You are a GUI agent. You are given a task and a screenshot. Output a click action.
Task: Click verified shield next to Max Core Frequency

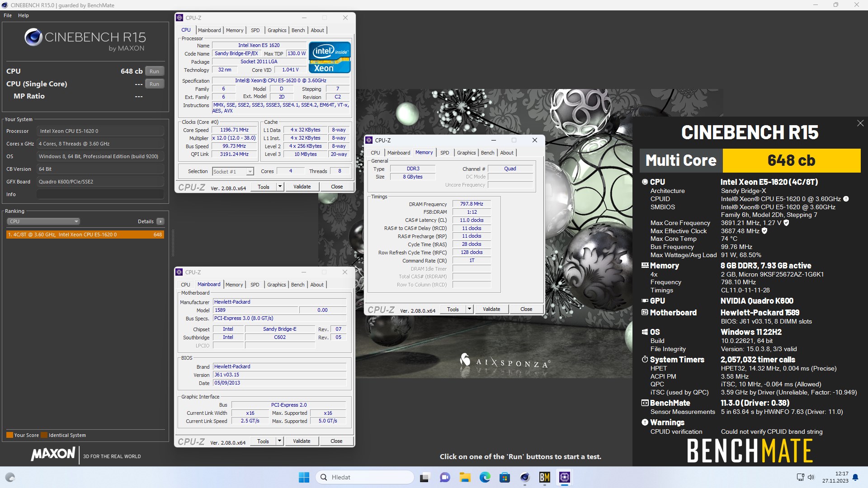(x=786, y=223)
